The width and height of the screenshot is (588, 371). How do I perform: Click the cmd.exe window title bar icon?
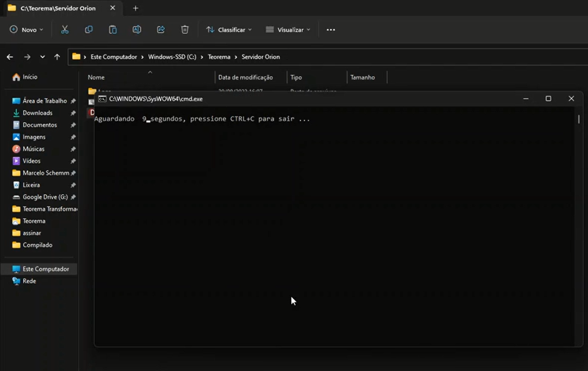coord(102,99)
